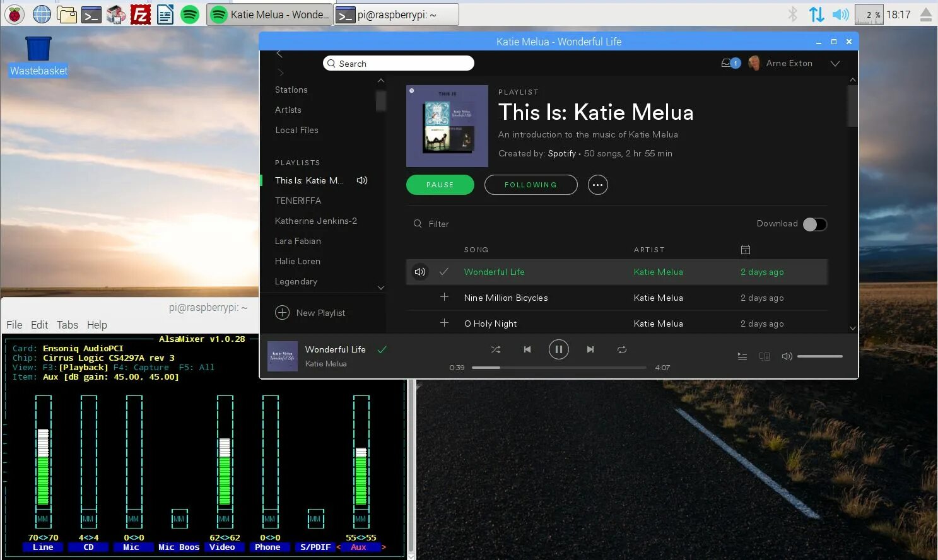Open Local Files in the sidebar
This screenshot has height=560, width=938.
(296, 130)
